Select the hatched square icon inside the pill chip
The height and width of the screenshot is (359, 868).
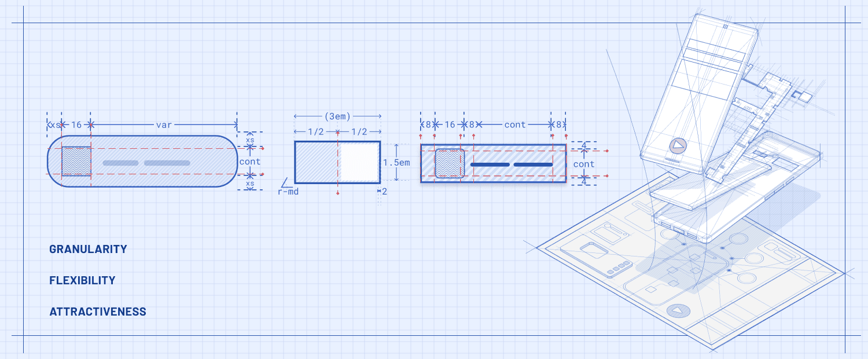tap(75, 162)
